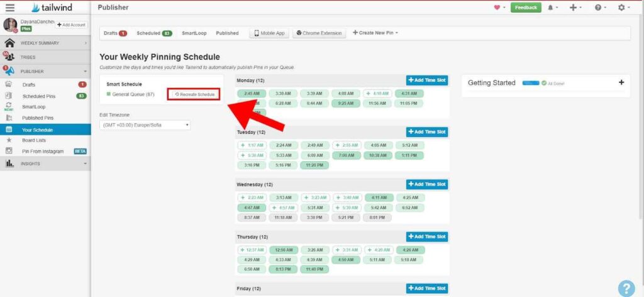Switch to the Published tab
The width and height of the screenshot is (644, 297).
tap(227, 33)
